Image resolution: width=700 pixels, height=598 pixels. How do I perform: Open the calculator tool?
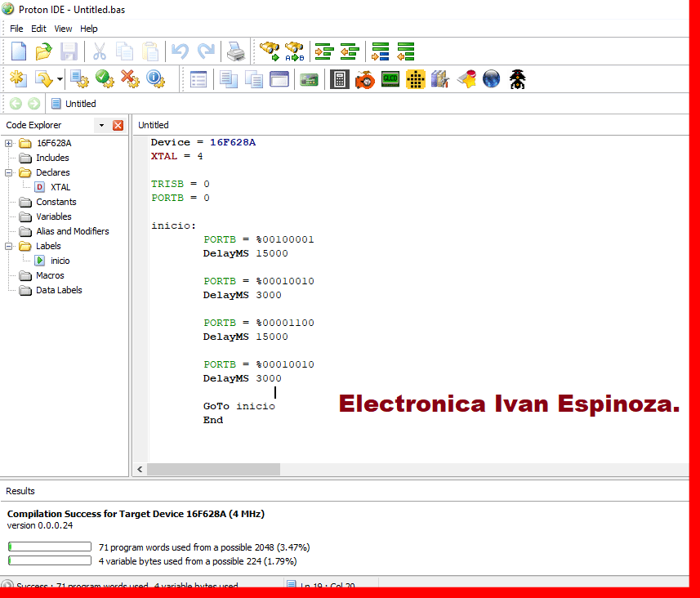point(339,79)
